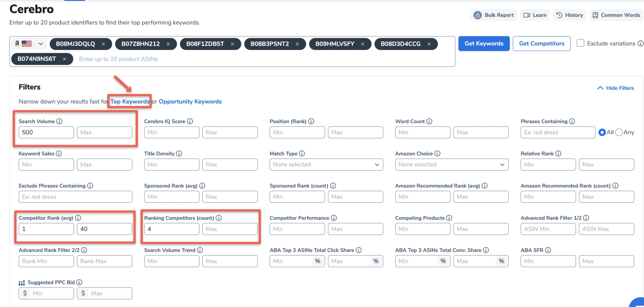Open search History
Image resolution: width=644 pixels, height=307 pixels.
(570, 15)
